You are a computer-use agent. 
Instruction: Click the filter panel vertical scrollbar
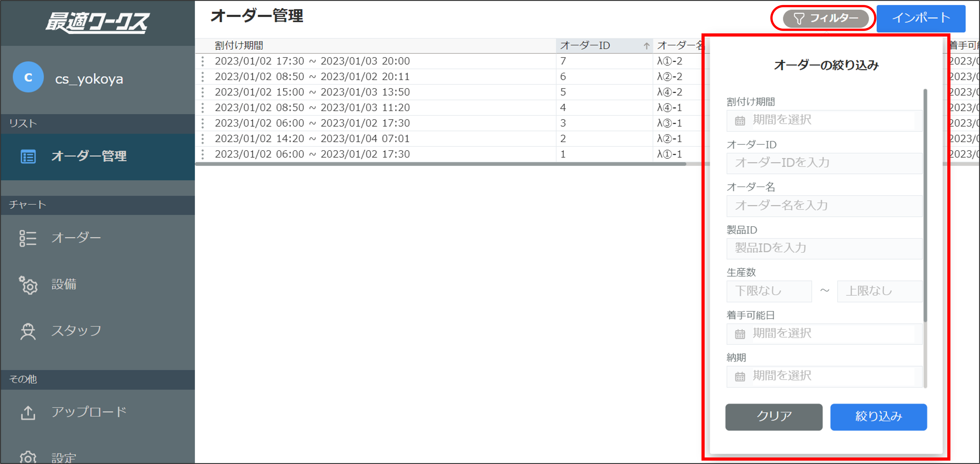click(x=925, y=205)
